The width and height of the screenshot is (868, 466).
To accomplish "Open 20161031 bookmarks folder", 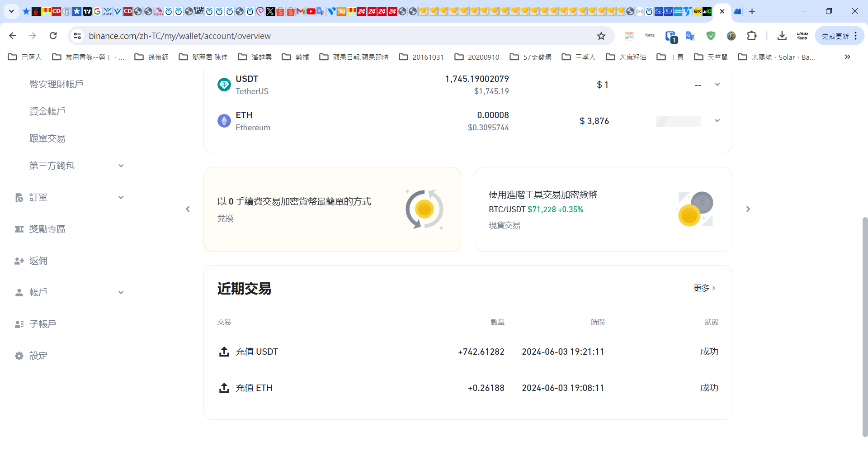I will point(421,57).
